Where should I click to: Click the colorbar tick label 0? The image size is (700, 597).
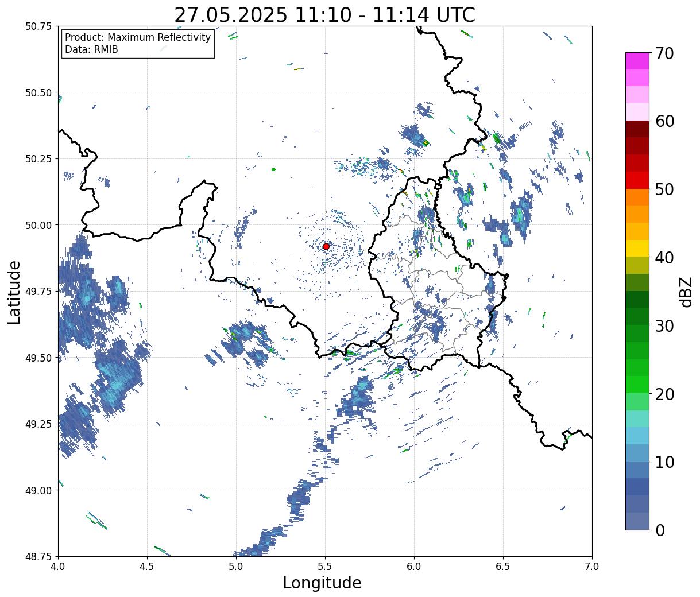pyautogui.click(x=660, y=530)
